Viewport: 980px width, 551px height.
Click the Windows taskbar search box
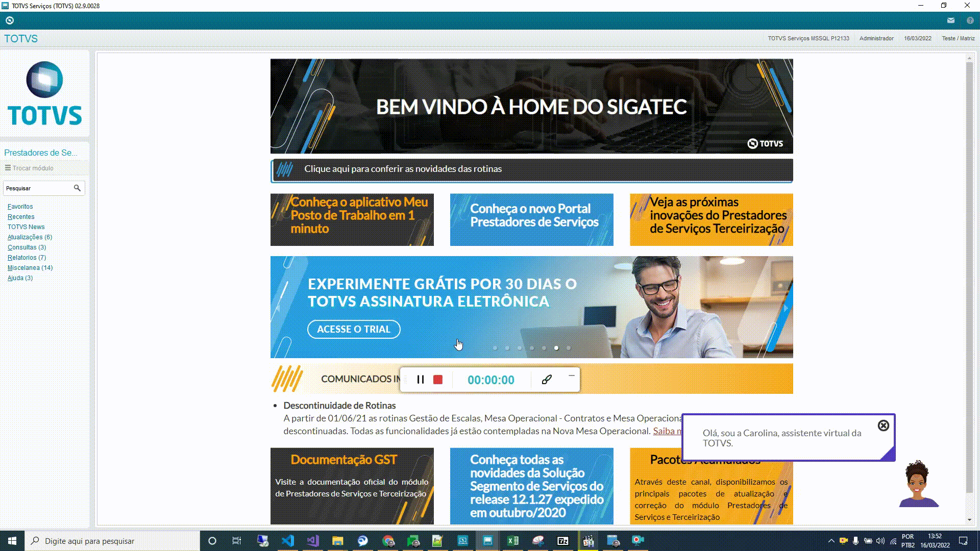point(112,541)
